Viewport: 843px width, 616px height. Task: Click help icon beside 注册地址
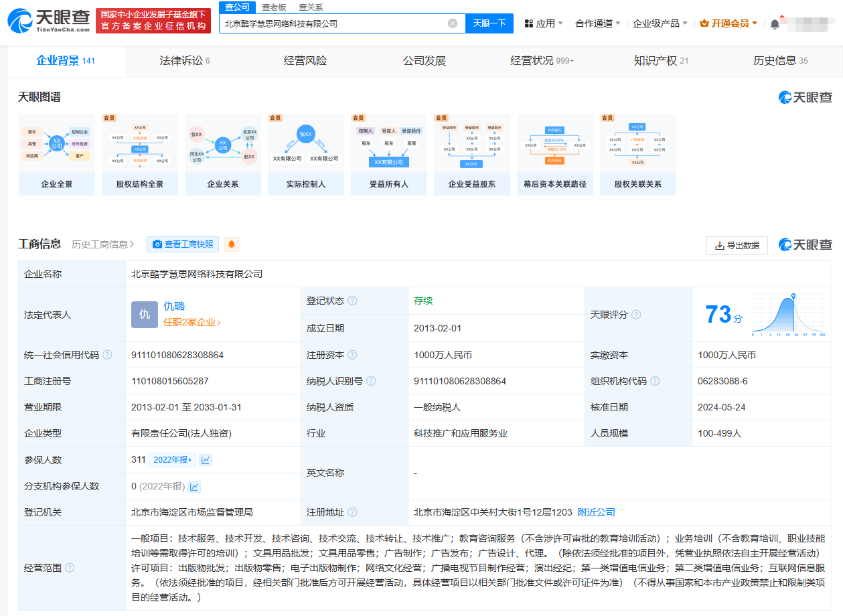pos(352,512)
